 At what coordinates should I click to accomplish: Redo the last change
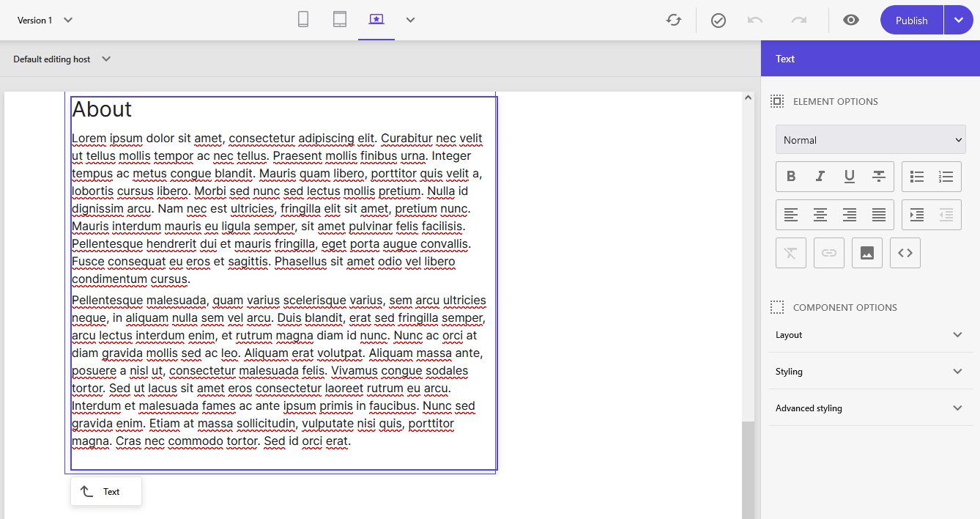pyautogui.click(x=799, y=20)
